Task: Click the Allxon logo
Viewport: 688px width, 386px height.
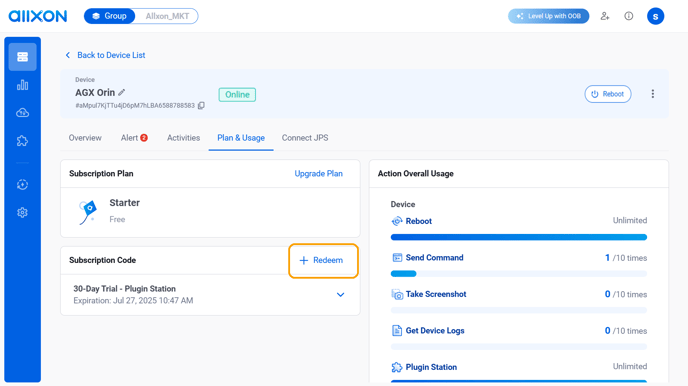Action: (38, 16)
